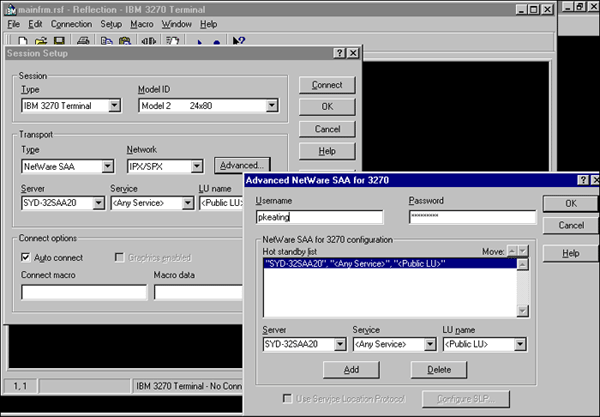
Task: Toggle the Auto connect checkbox
Action: pos(25,257)
